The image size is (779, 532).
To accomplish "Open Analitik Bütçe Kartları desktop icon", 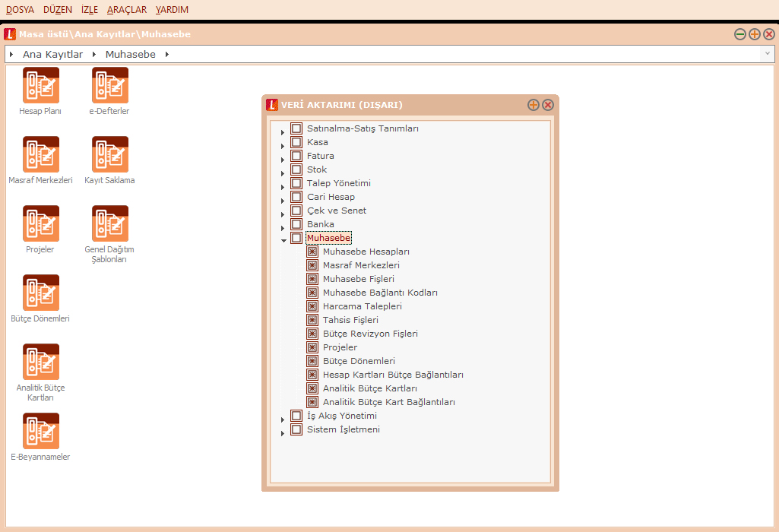I will coord(41,362).
